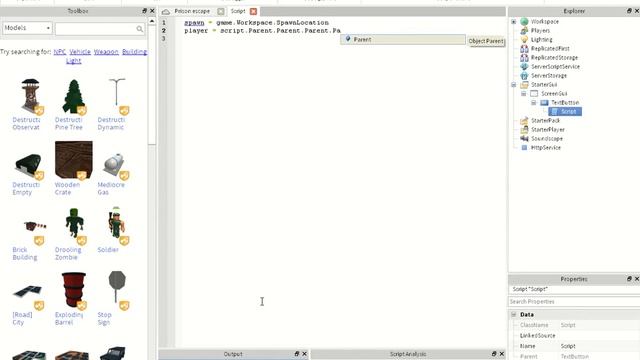640x360 pixels.
Task: Select the ReplicatedStorage icon
Action: click(x=524, y=58)
